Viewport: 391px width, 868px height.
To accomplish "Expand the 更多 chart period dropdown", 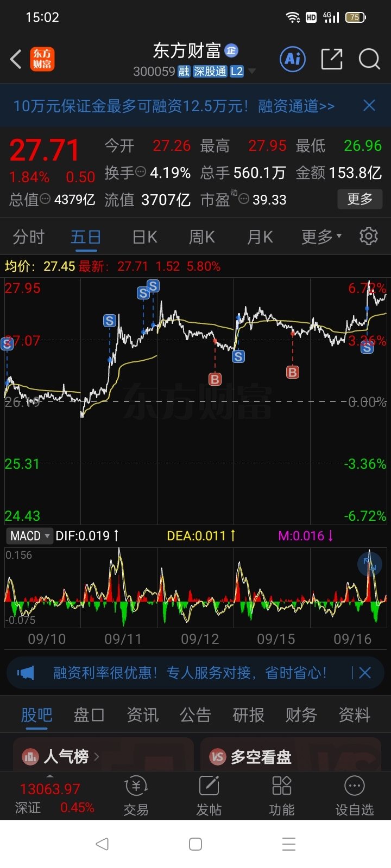I will pos(321,237).
